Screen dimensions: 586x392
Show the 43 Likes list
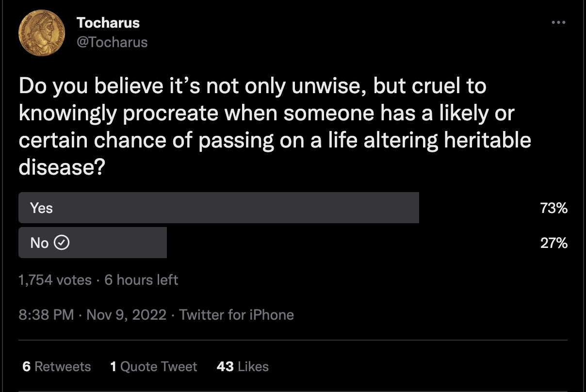[243, 366]
